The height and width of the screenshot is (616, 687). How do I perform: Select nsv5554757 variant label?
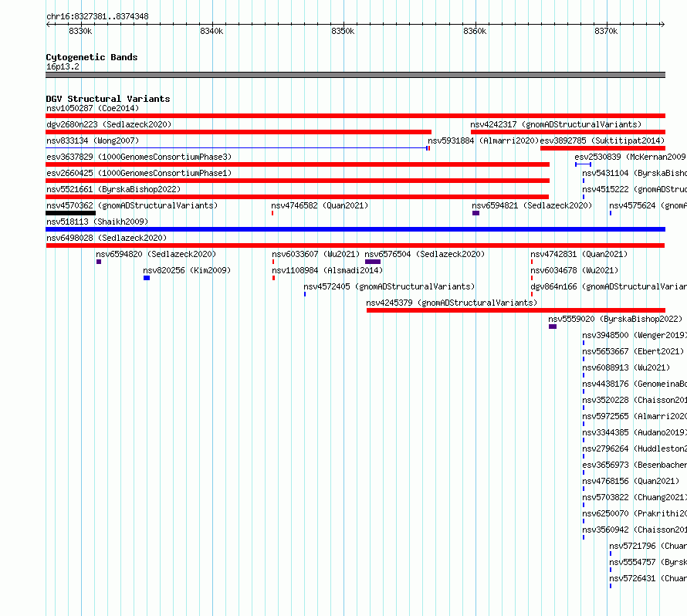pos(648,562)
